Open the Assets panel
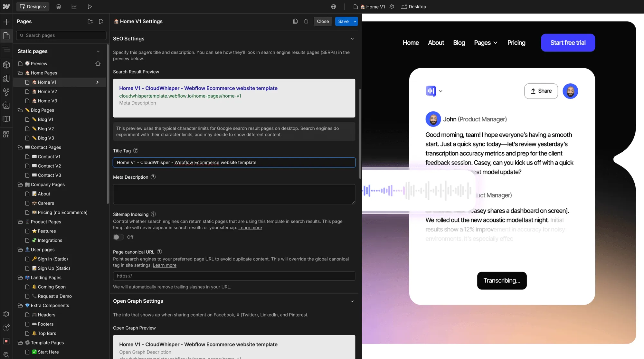Image resolution: width=644 pixels, height=359 pixels. 6,105
